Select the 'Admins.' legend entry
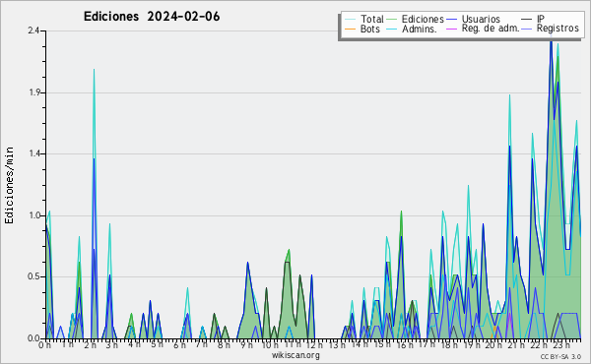591x364 pixels. [420, 29]
